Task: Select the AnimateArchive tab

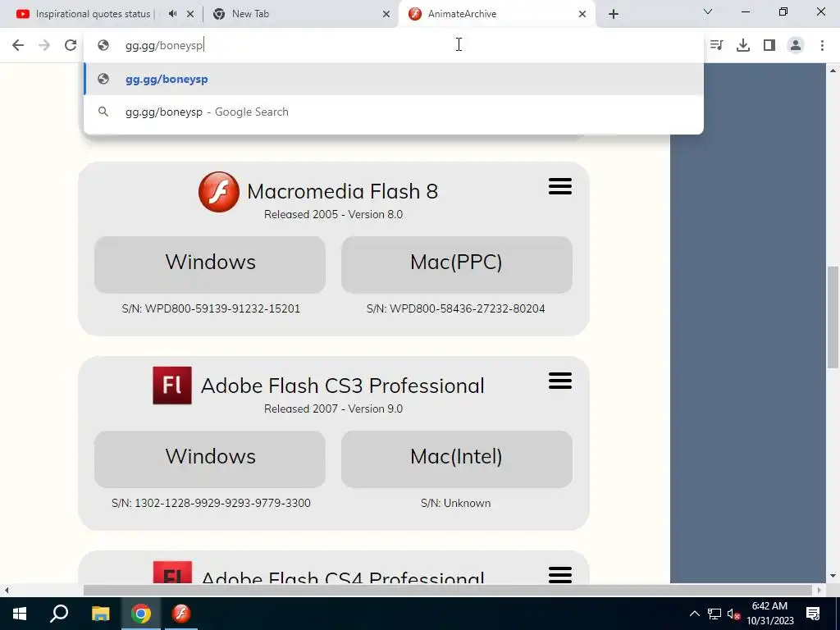Action: (x=462, y=14)
